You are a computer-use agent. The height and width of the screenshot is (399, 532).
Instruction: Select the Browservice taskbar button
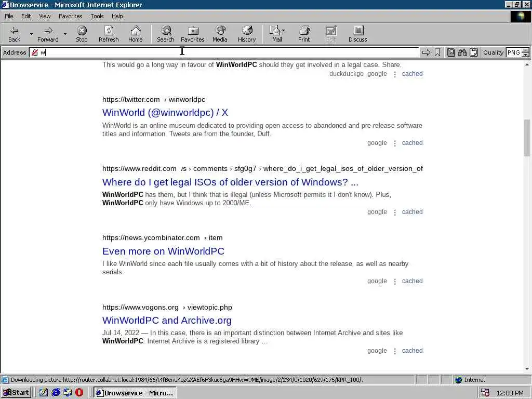pyautogui.click(x=135, y=393)
